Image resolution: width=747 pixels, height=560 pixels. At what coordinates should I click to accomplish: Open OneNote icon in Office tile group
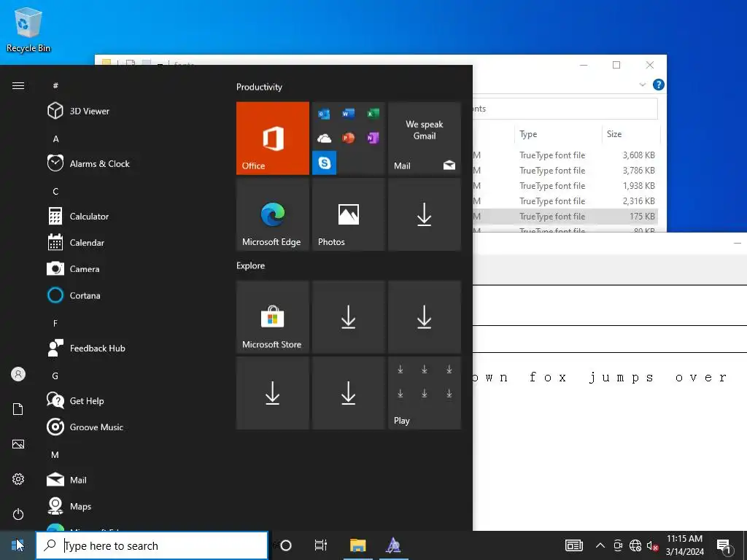373,138
